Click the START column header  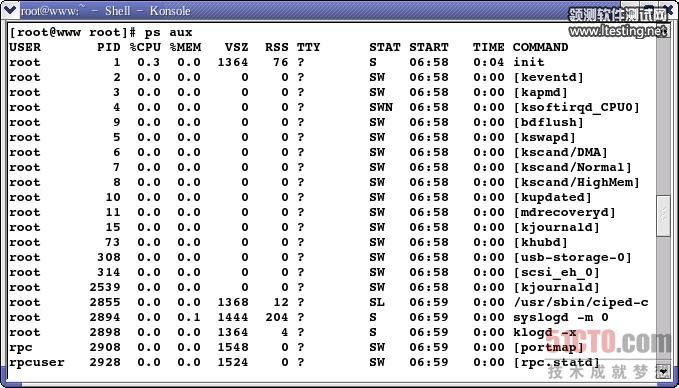pyautogui.click(x=429, y=47)
